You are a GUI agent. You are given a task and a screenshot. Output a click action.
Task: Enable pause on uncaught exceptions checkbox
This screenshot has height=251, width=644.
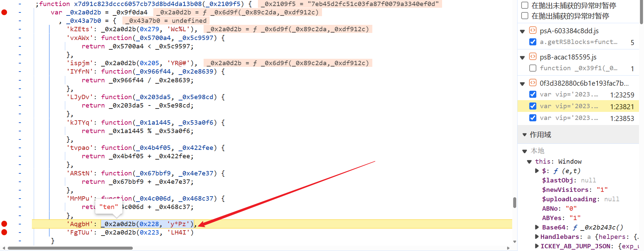pyautogui.click(x=525, y=5)
